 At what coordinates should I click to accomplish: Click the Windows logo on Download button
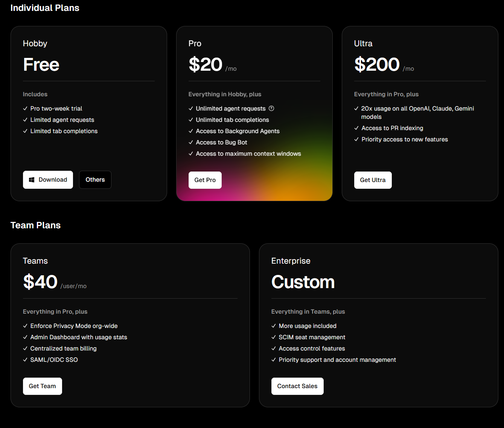(32, 180)
